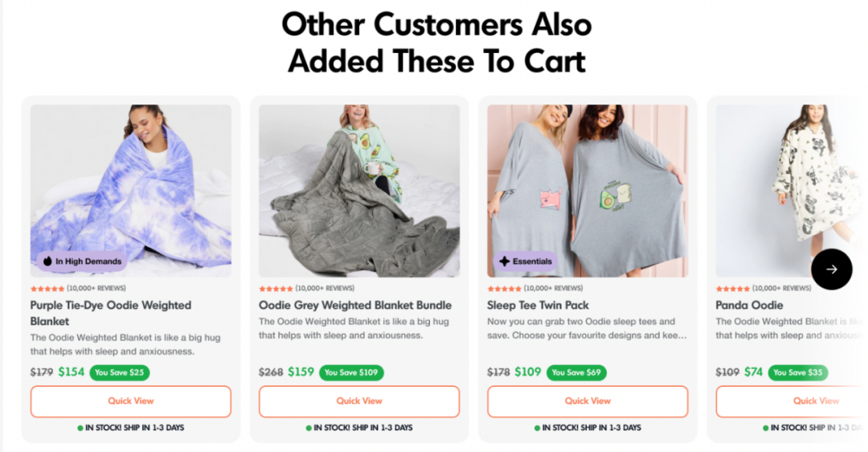
Task: Open Oodie Grey Weighted Blanket Bundle title
Action: point(355,305)
